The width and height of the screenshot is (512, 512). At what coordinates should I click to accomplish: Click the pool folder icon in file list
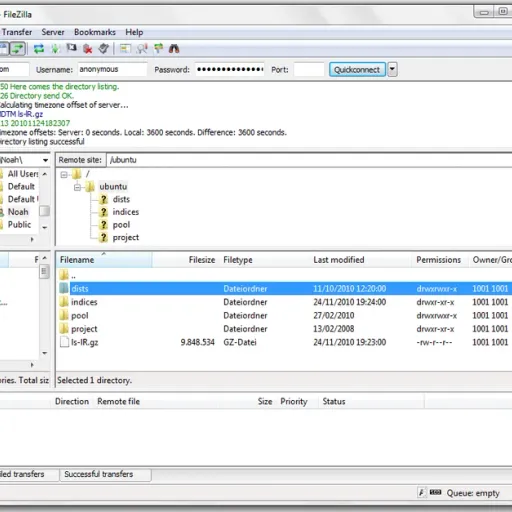(64, 315)
